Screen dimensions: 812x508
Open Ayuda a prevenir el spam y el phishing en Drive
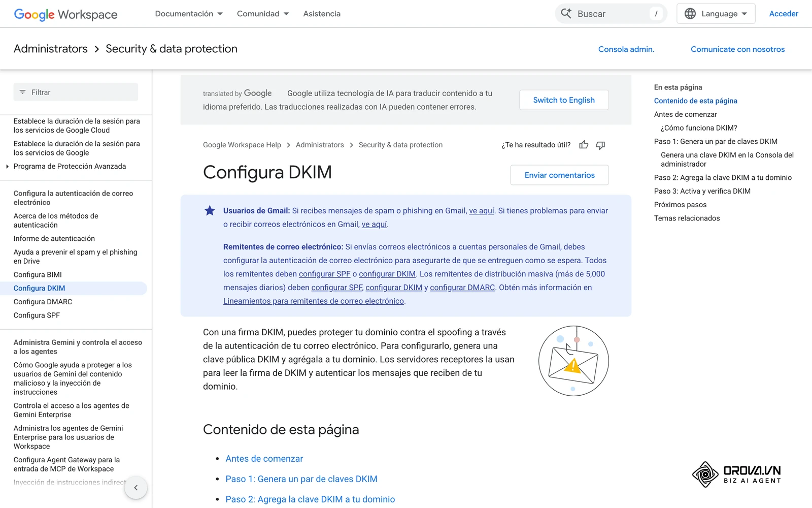76,257
